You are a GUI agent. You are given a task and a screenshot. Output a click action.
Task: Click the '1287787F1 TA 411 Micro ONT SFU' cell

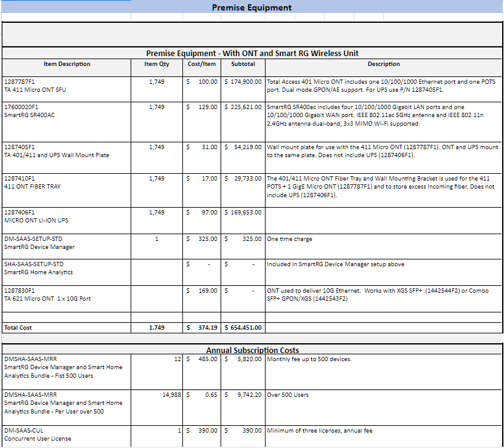pos(67,89)
